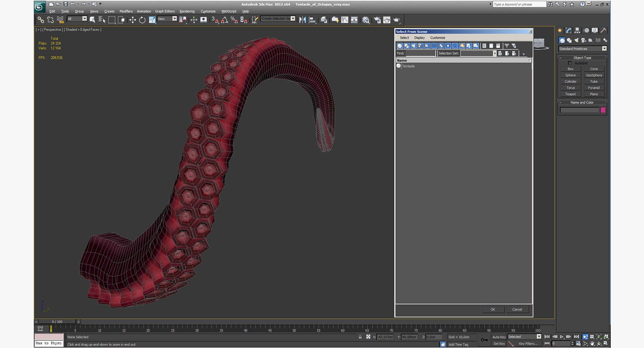Toggle Auto Key animation mode
The image size is (644, 348).
(499, 337)
